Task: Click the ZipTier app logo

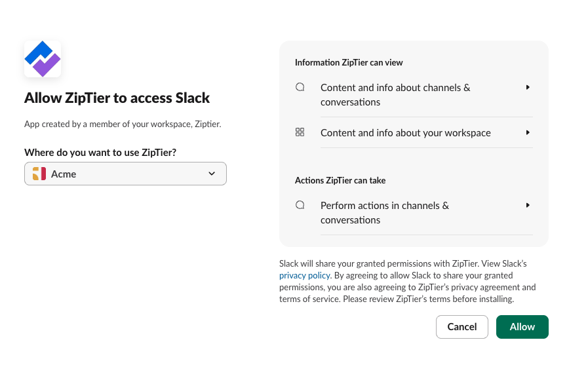Action: 43,59
